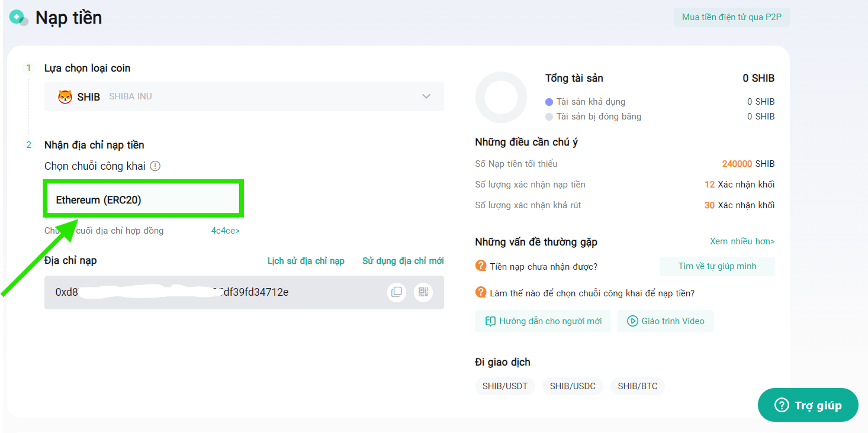Click Tiền nạp chưa nhận được? question
This screenshot has height=433, width=868.
544,267
